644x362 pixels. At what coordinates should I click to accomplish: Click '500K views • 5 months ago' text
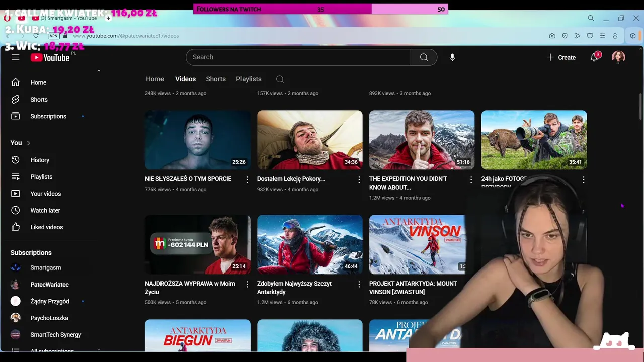coord(176,302)
